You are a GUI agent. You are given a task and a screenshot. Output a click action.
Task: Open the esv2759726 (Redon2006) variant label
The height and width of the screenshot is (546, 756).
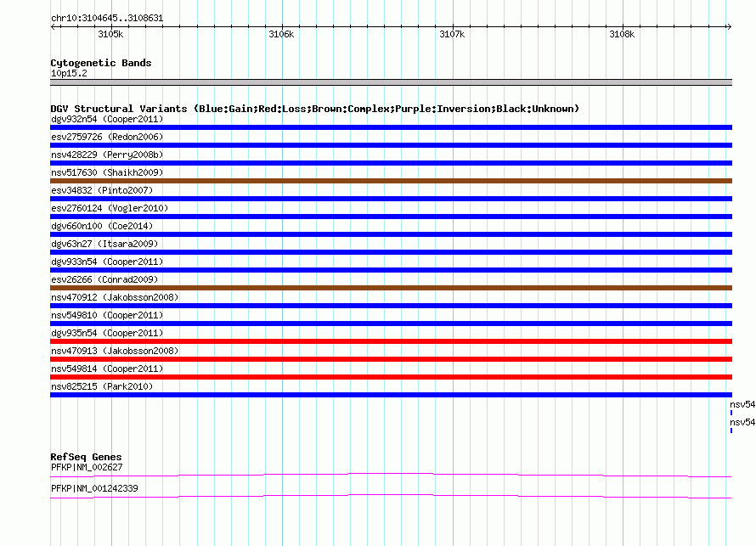tap(107, 137)
